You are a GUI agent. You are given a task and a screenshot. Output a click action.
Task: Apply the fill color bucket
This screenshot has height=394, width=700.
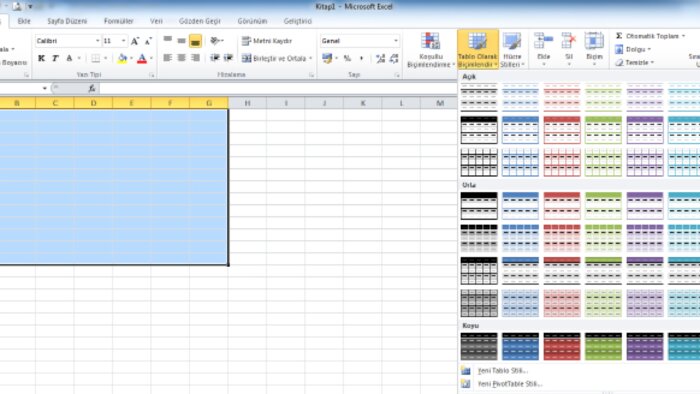(122, 58)
